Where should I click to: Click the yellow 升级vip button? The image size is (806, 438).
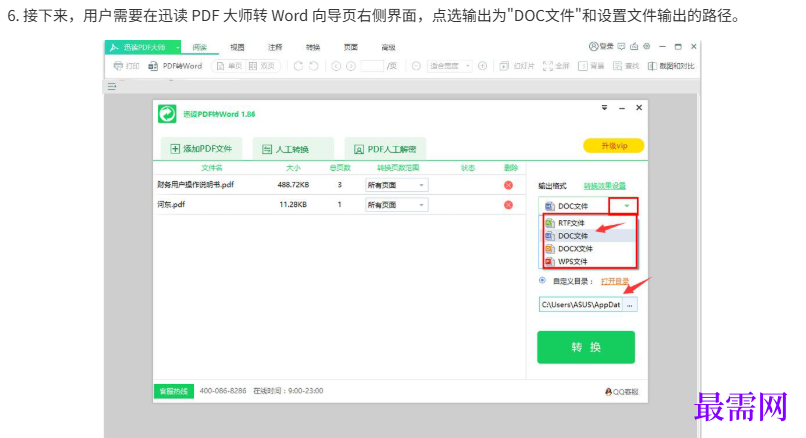[613, 146]
